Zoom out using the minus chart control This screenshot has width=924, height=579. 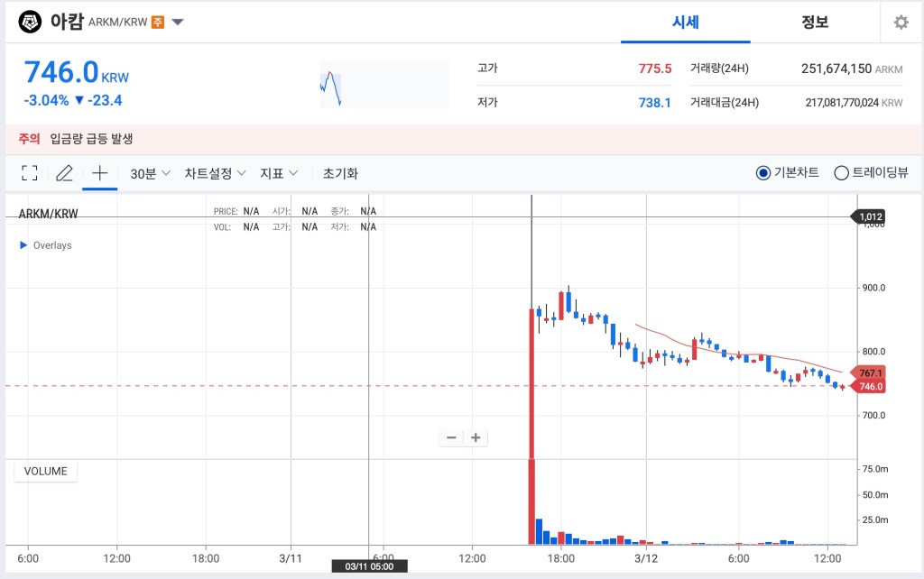451,437
